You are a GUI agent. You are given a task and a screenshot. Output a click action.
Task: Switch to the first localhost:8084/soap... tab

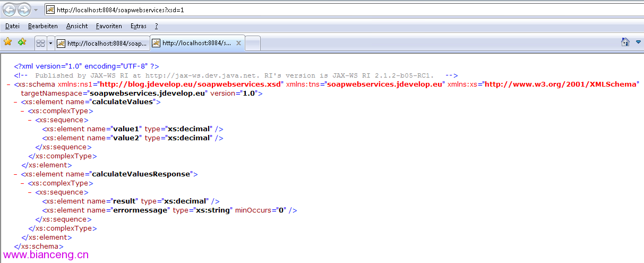102,43
